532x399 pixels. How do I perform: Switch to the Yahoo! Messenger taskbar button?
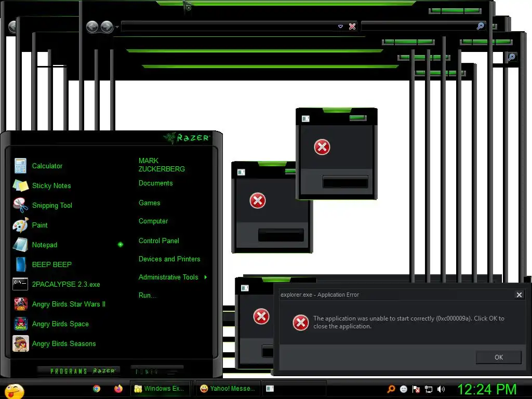pyautogui.click(x=228, y=389)
